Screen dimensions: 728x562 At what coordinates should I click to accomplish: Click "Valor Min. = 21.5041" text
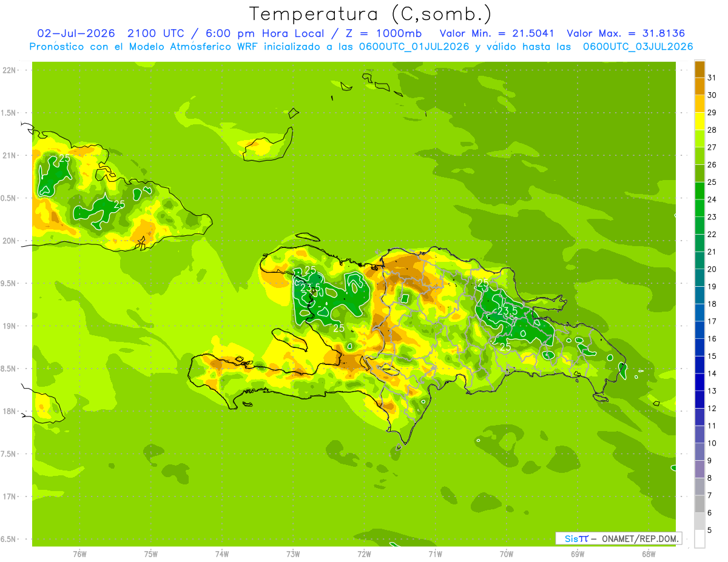497,33
